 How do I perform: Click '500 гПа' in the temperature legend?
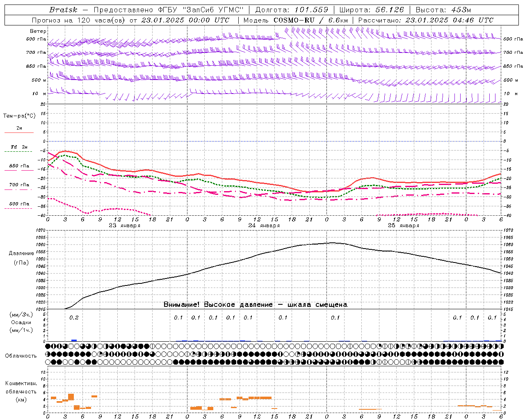tap(19, 204)
